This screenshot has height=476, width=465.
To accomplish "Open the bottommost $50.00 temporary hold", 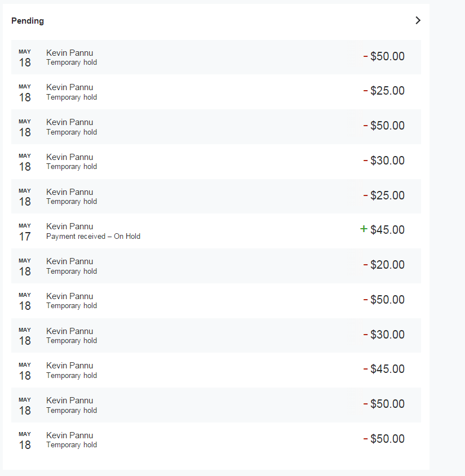I will pyautogui.click(x=216, y=439).
